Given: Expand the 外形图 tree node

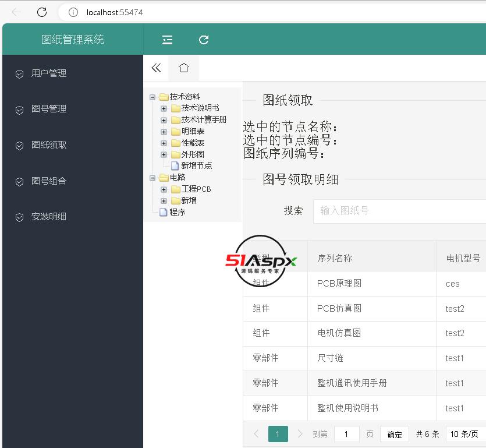Looking at the screenshot, I should [x=164, y=154].
